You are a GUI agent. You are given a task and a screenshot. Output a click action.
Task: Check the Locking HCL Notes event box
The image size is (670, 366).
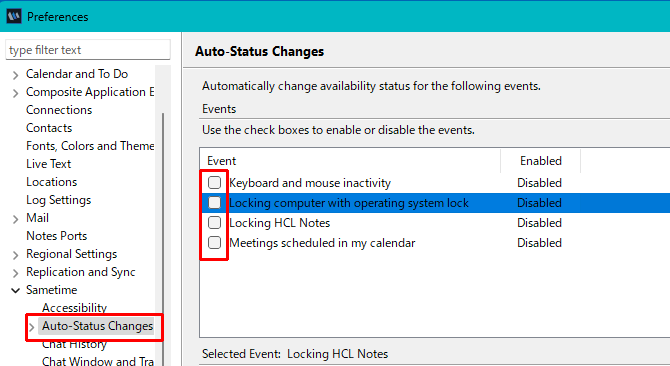(x=214, y=223)
